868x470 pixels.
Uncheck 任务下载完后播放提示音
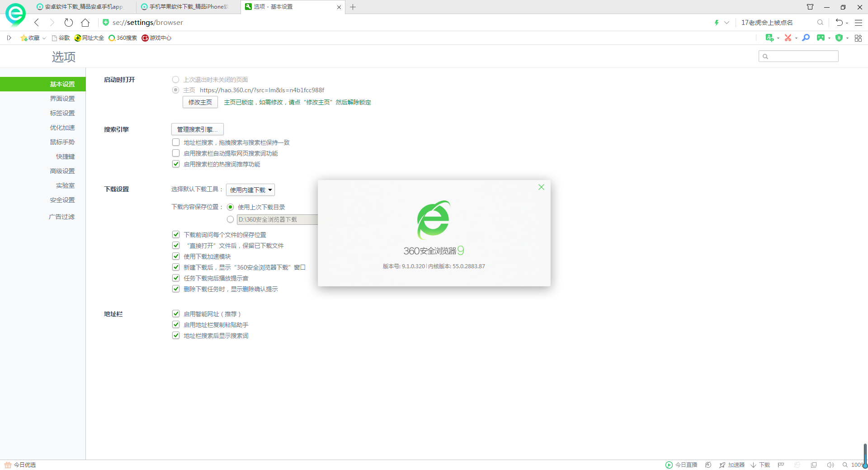point(176,278)
